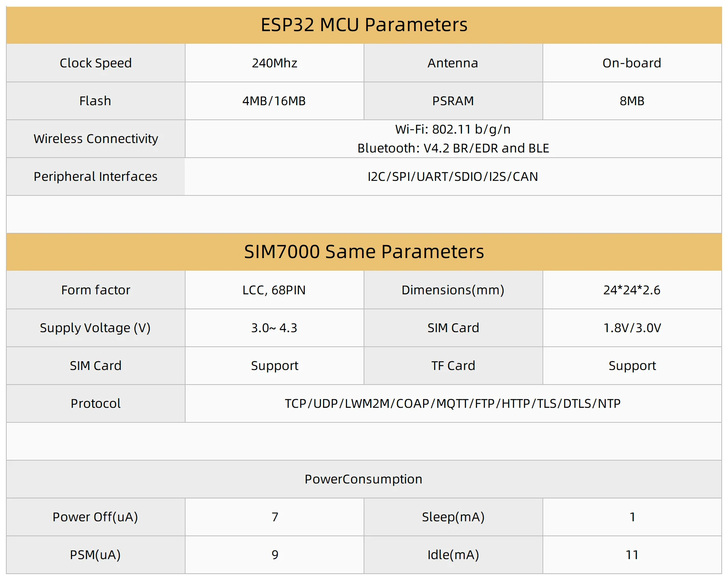728x580 pixels.
Task: Select the TCP/UDP/LWM2M protocol list cell
Action: click(453, 403)
